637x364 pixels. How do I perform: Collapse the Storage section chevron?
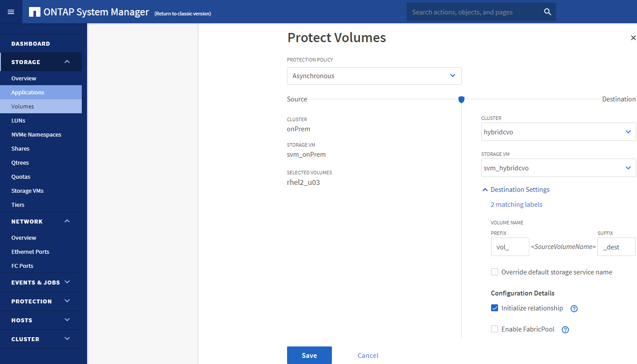click(x=67, y=62)
